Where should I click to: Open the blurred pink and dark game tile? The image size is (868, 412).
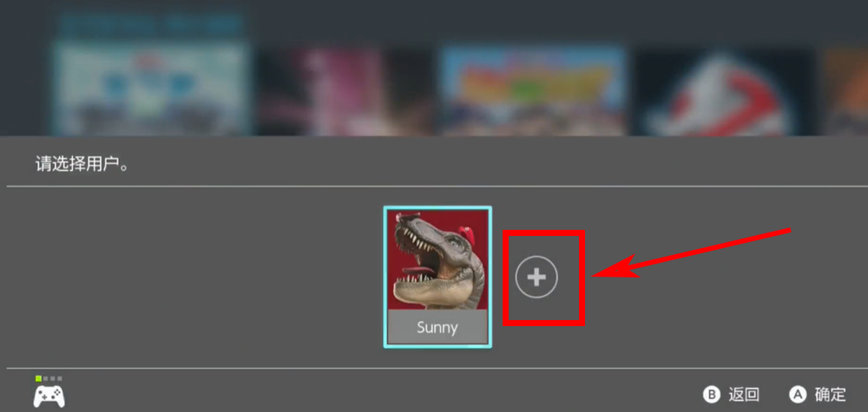pos(345,91)
